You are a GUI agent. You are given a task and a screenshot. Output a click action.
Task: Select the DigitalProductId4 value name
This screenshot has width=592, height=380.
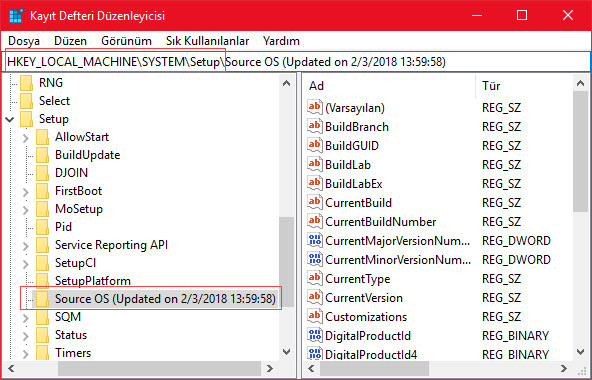pos(371,354)
